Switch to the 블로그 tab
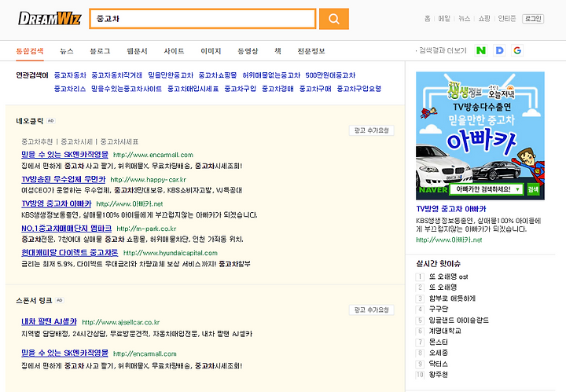 (x=100, y=51)
